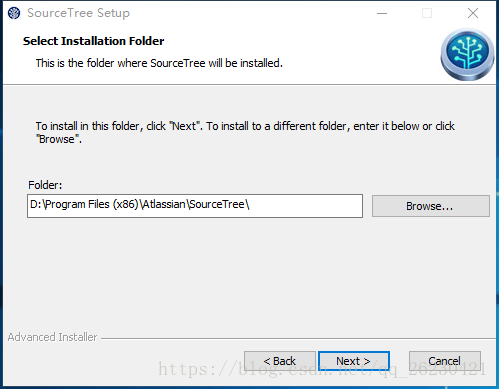Go to the previous step with Back
Screen dimensions: 499x389
tap(280, 361)
